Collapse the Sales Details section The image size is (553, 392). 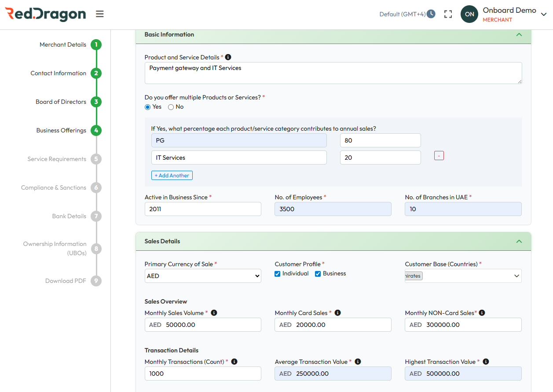click(x=519, y=241)
